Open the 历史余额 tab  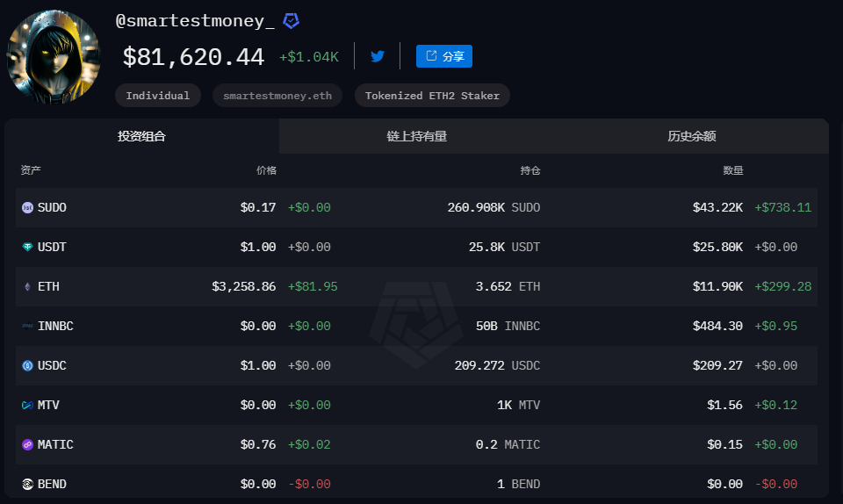[x=691, y=137]
